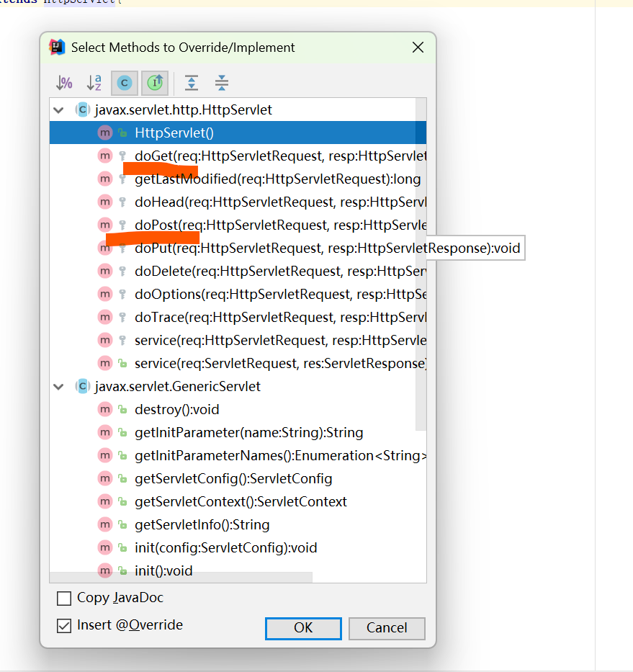Select init(config:ServletConfig):void method

coord(238,547)
